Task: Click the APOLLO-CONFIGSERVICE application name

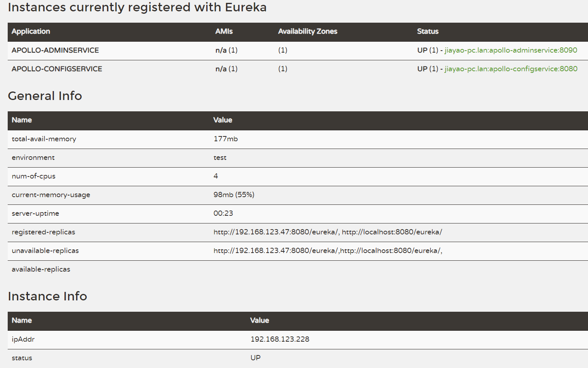Action: (x=57, y=69)
